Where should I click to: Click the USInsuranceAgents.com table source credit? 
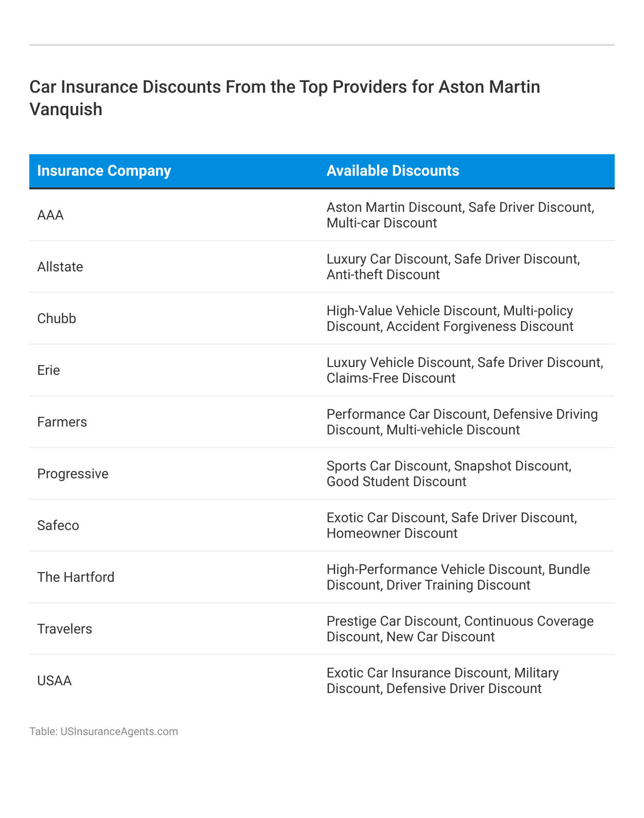tap(103, 732)
